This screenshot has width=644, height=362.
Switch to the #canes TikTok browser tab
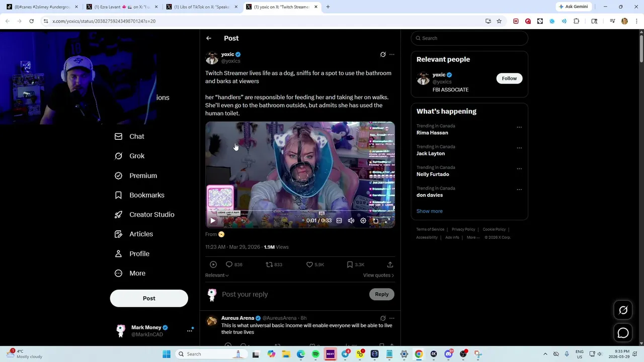[x=42, y=7]
